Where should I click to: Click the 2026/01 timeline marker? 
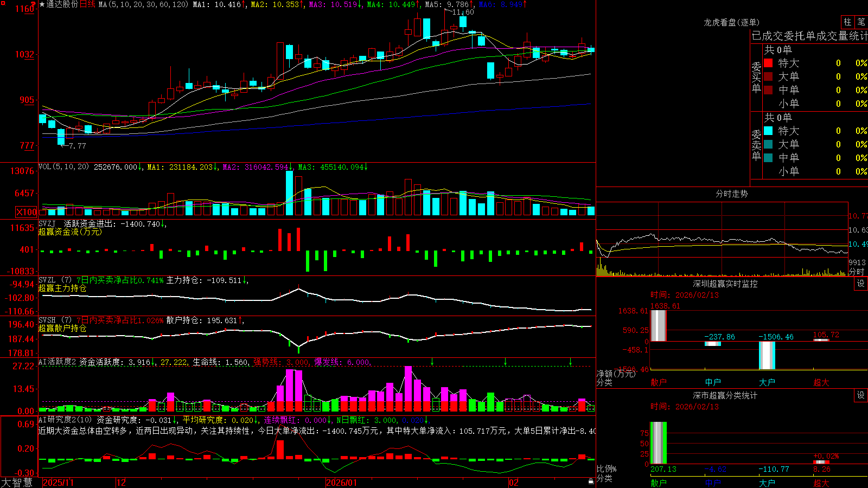[341, 482]
